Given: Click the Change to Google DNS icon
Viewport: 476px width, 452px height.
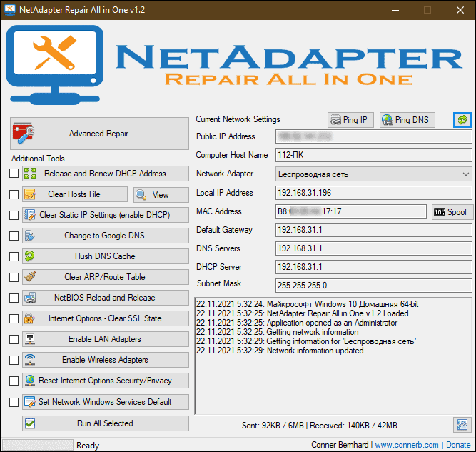Looking at the screenshot, I should (x=30, y=236).
